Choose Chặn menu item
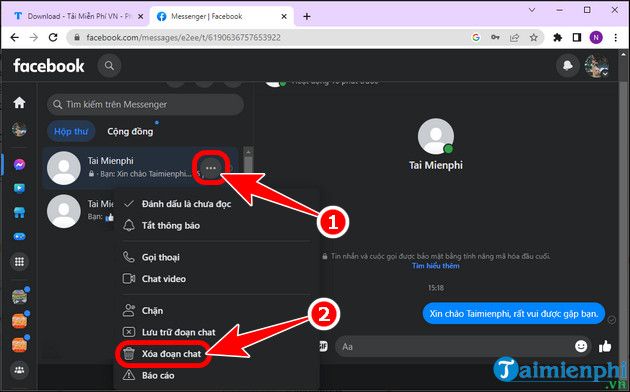 pos(216,310)
